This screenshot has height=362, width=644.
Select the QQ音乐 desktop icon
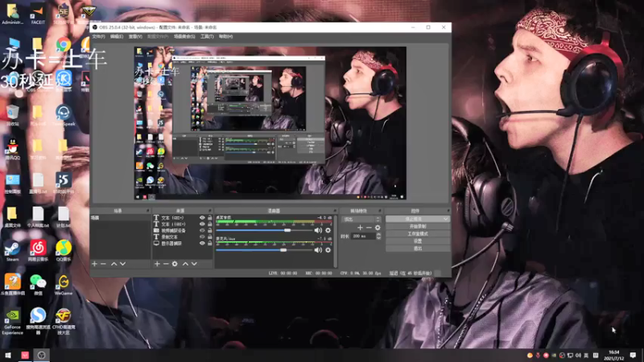64,251
